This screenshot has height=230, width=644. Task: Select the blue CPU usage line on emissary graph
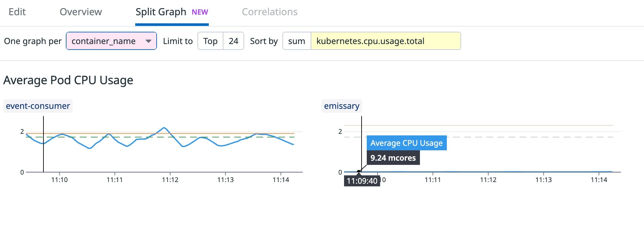click(486, 171)
